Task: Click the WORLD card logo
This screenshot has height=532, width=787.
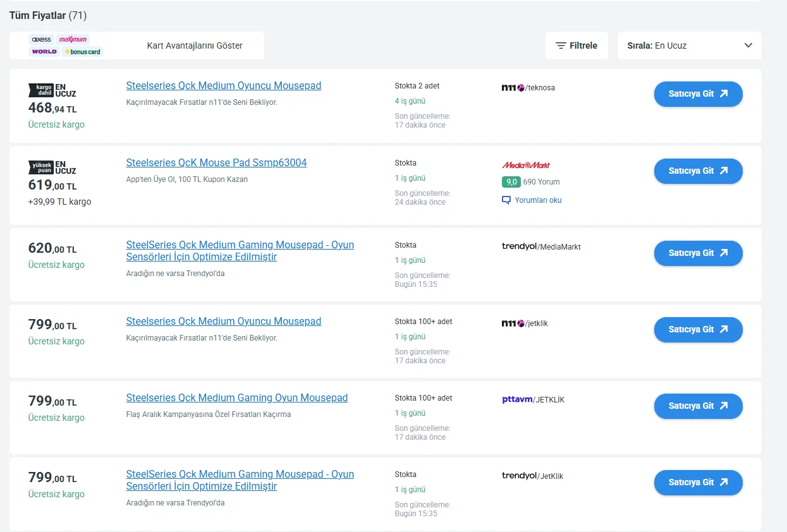Action: (44, 52)
